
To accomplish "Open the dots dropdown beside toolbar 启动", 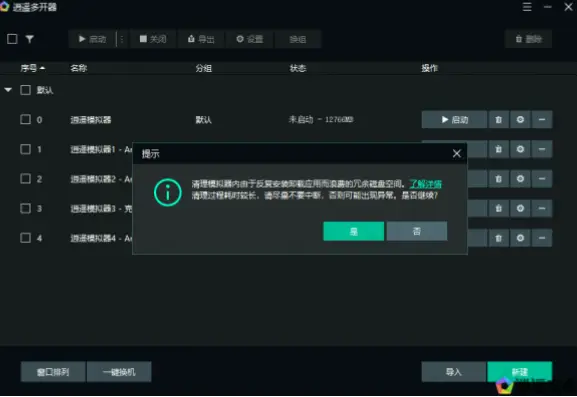I will [x=122, y=39].
